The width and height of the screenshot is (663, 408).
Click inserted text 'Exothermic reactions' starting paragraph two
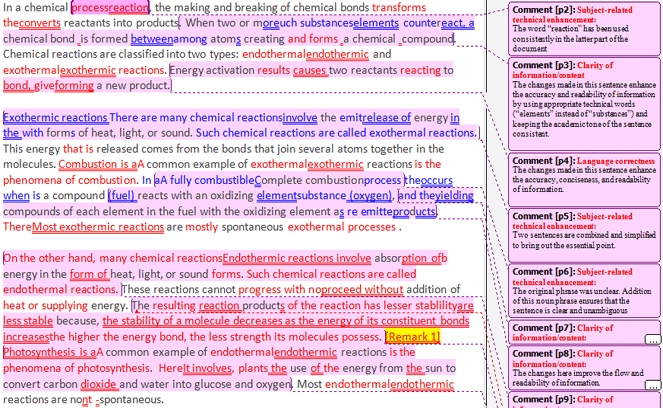click(55, 118)
